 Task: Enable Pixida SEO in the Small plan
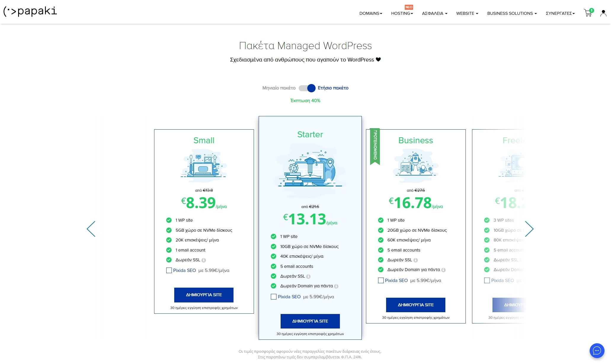click(x=169, y=270)
